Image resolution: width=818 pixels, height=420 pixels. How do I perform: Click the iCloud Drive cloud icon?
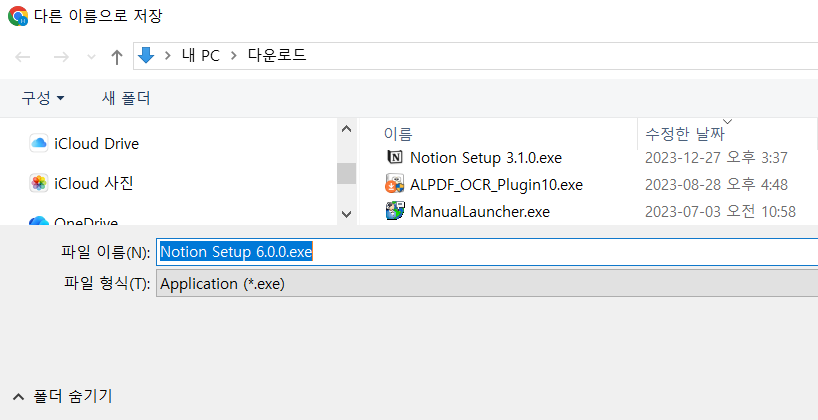[39, 143]
